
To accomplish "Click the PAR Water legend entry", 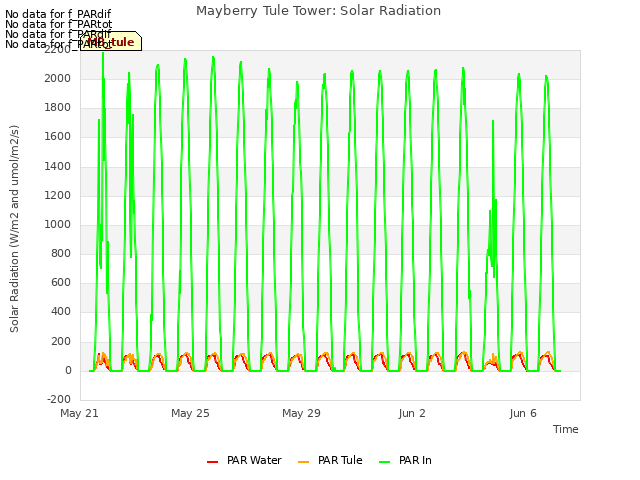I will point(244,460).
